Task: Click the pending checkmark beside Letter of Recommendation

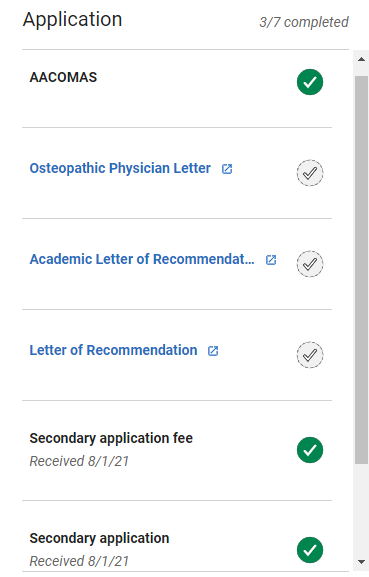Action: tap(310, 355)
